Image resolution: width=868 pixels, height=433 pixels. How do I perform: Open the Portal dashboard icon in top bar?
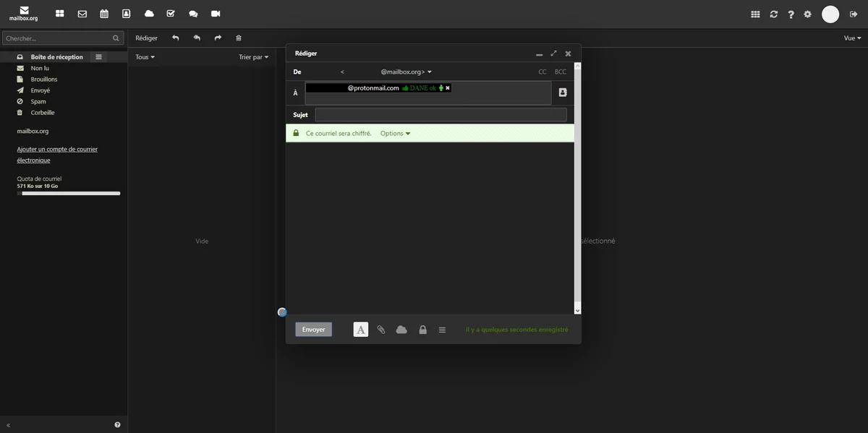pyautogui.click(x=59, y=14)
